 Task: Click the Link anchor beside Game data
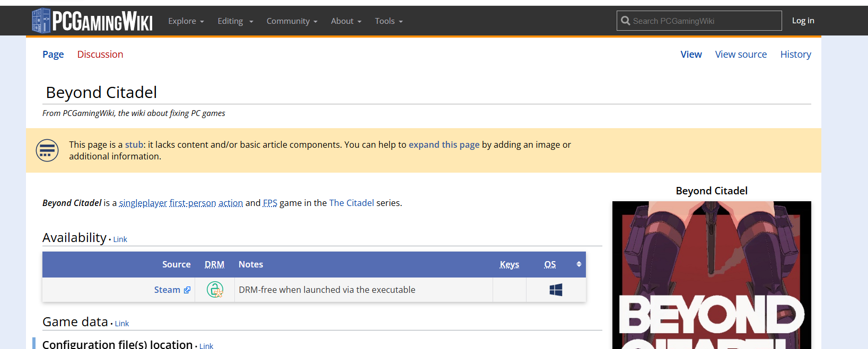(122, 324)
